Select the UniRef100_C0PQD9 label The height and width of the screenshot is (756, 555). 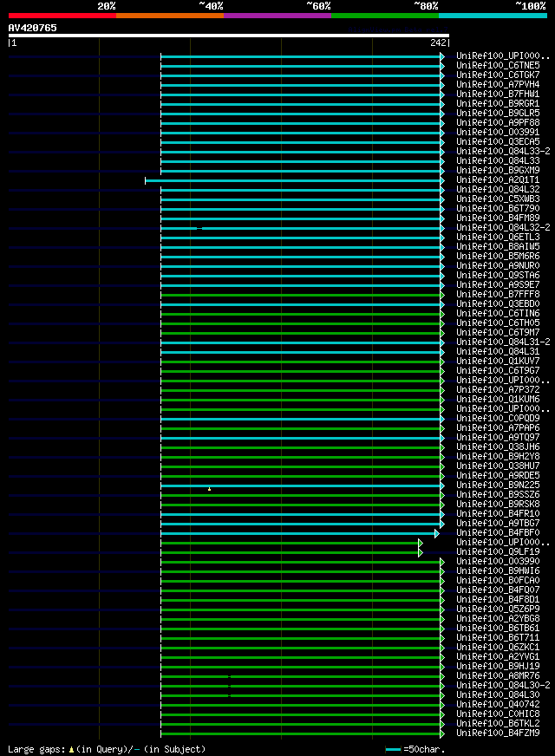click(498, 419)
